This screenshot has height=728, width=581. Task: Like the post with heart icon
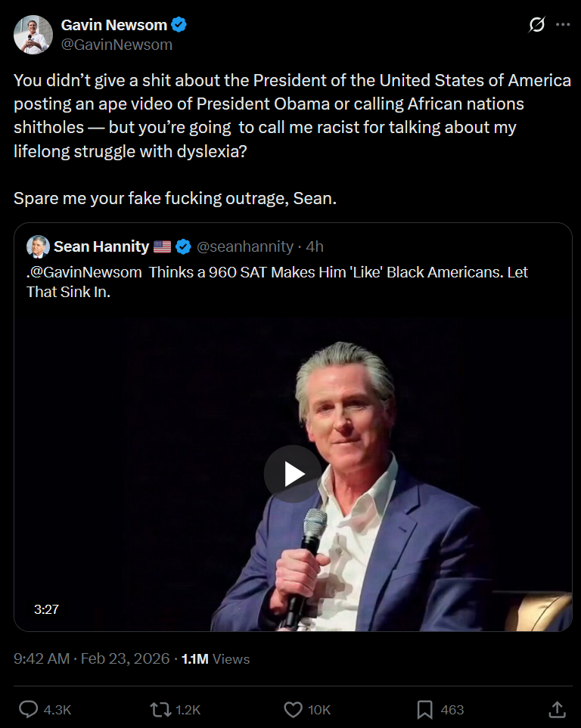click(293, 709)
